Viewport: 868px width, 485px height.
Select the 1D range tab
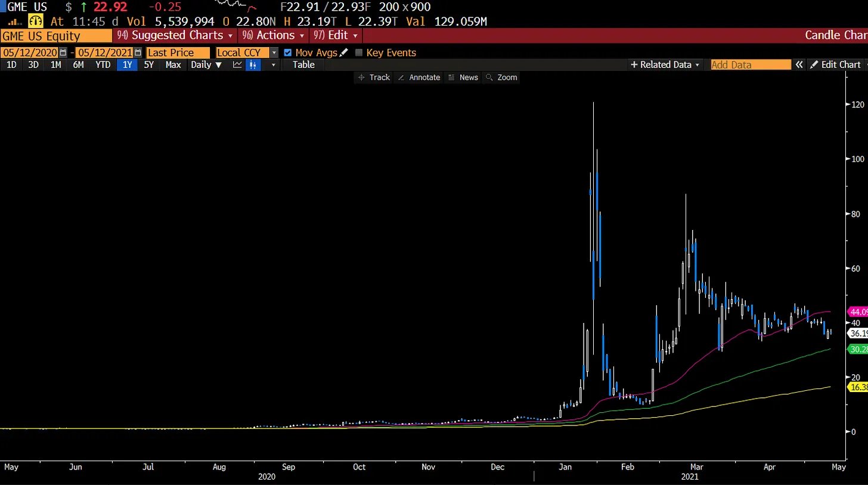click(11, 64)
